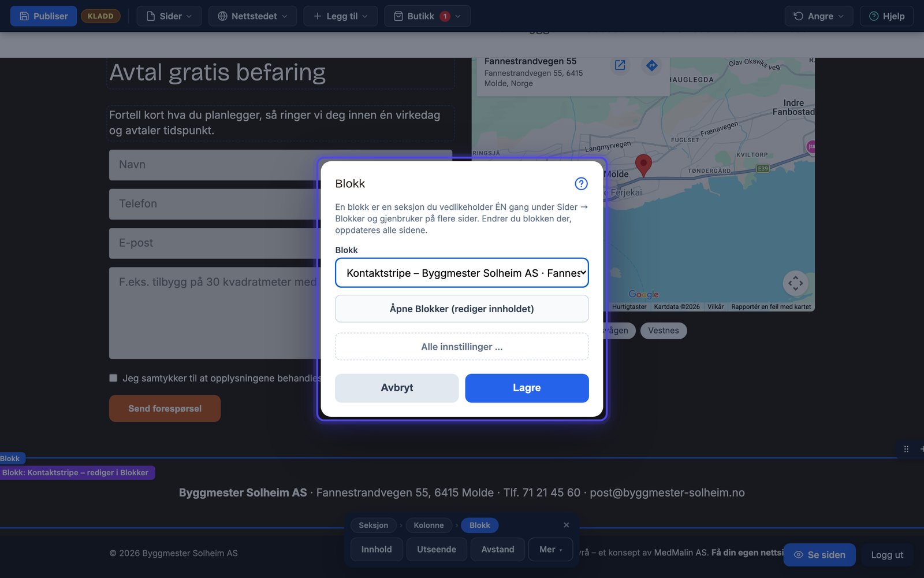924x578 pixels.
Task: Cancel the dialog with Avbryt
Action: [x=397, y=388]
